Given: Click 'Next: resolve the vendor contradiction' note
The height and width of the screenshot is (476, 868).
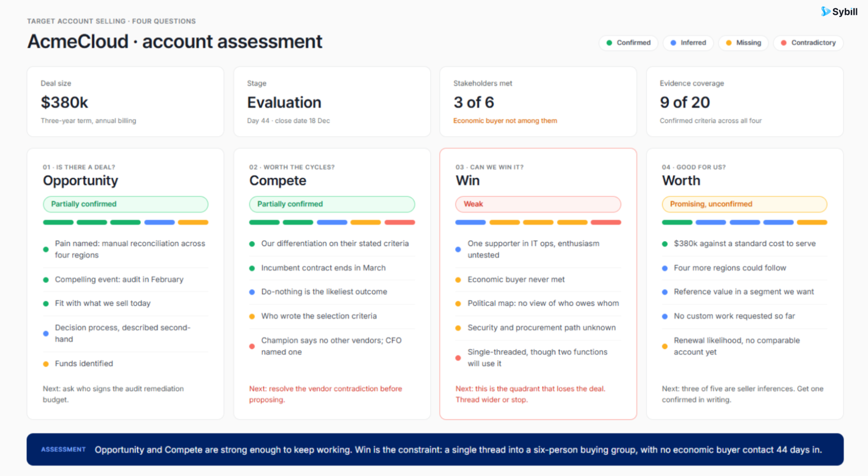Looking at the screenshot, I should click(x=326, y=394).
